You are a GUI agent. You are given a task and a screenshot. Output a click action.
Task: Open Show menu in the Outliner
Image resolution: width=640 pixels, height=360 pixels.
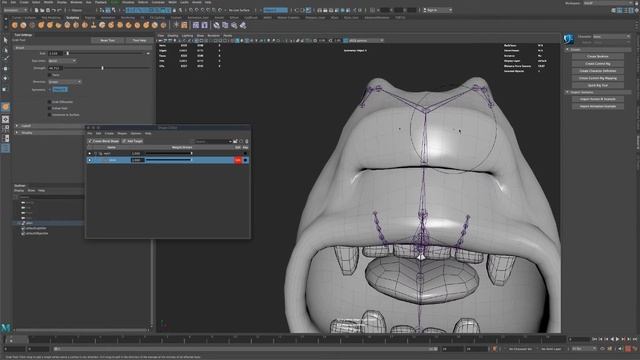coord(31,191)
